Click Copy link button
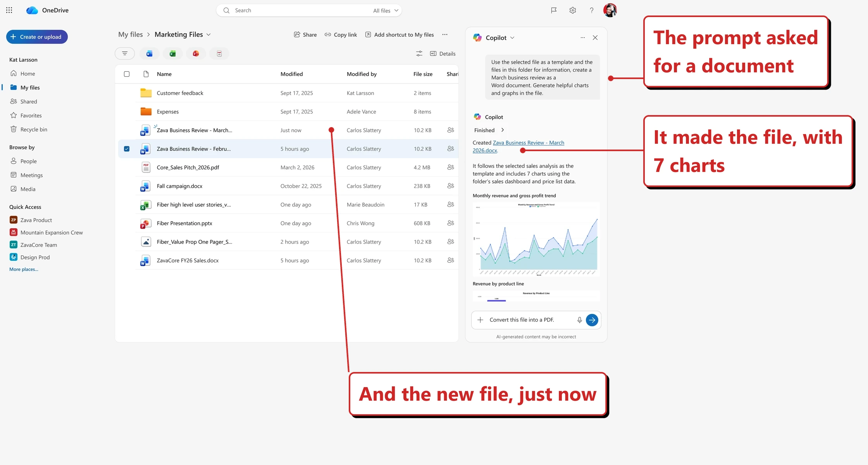868x465 pixels. [x=341, y=34]
